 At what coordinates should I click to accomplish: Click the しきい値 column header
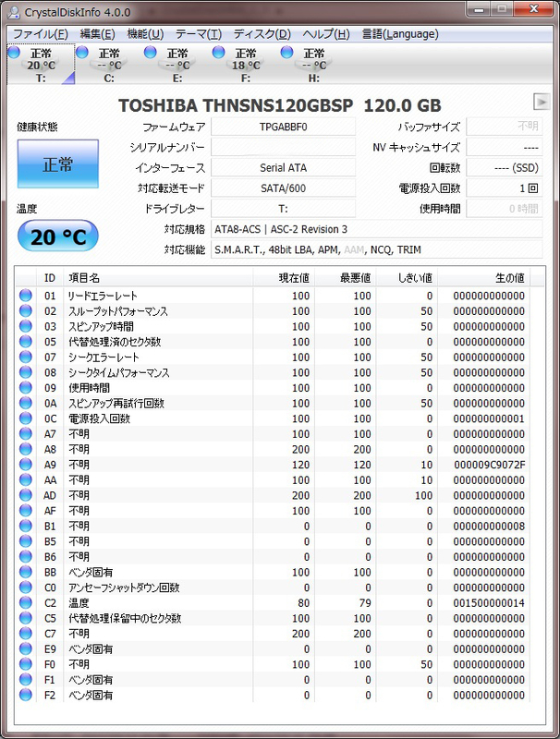[x=408, y=278]
